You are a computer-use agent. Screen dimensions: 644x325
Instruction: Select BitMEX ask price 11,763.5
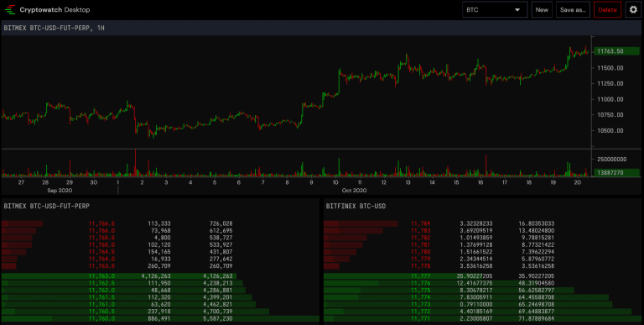tap(101, 265)
